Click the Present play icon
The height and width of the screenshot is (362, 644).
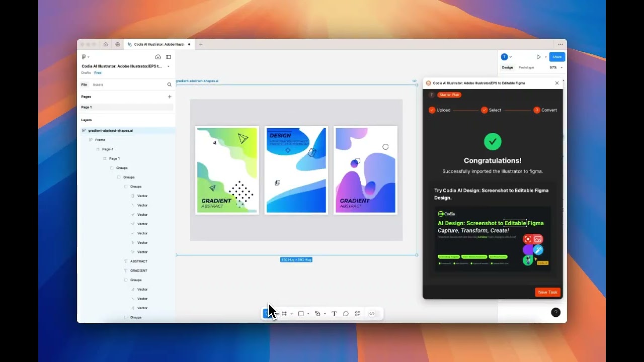[x=538, y=57]
